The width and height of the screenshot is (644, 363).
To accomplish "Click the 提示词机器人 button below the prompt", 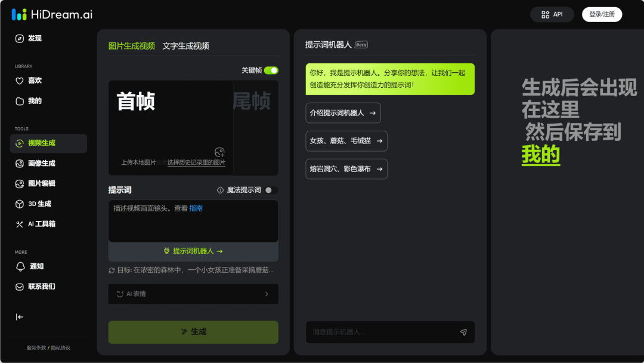I will click(x=193, y=251).
